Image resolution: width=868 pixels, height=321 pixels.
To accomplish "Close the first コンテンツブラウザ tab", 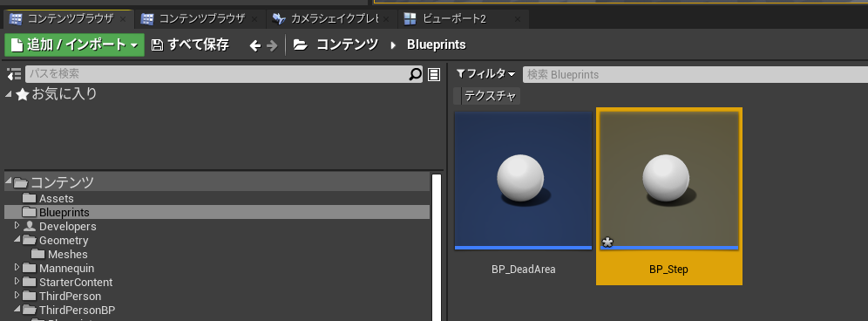I will (123, 19).
